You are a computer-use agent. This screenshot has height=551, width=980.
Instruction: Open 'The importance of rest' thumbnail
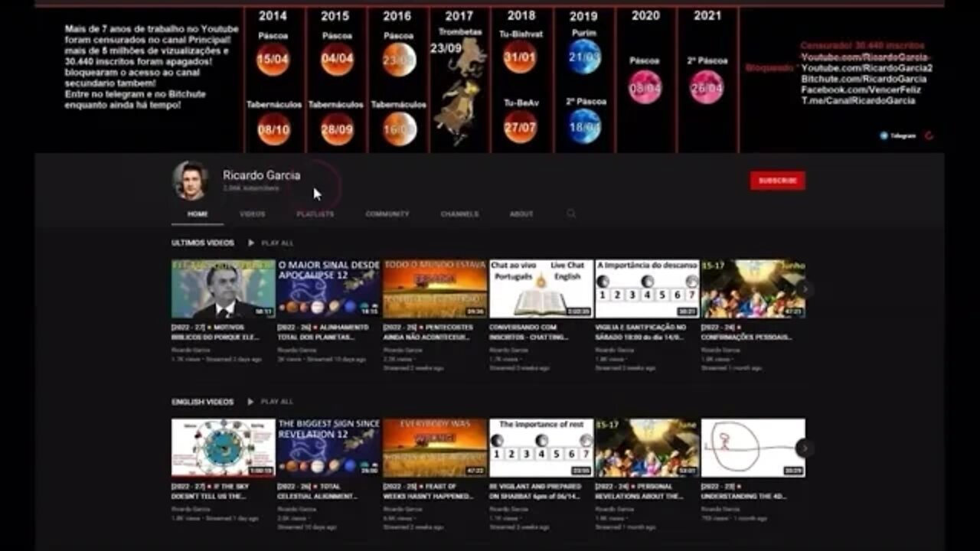pyautogui.click(x=541, y=448)
